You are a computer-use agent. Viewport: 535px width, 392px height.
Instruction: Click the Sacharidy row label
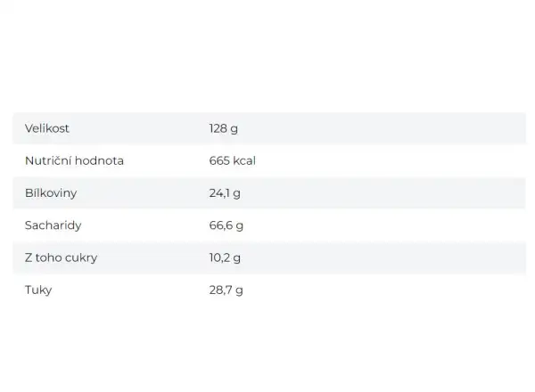click(53, 225)
